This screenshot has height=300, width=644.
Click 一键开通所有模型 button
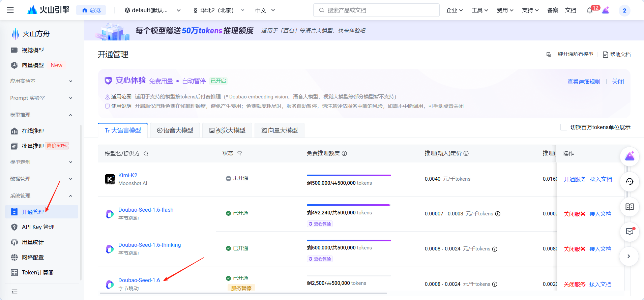(x=570, y=54)
